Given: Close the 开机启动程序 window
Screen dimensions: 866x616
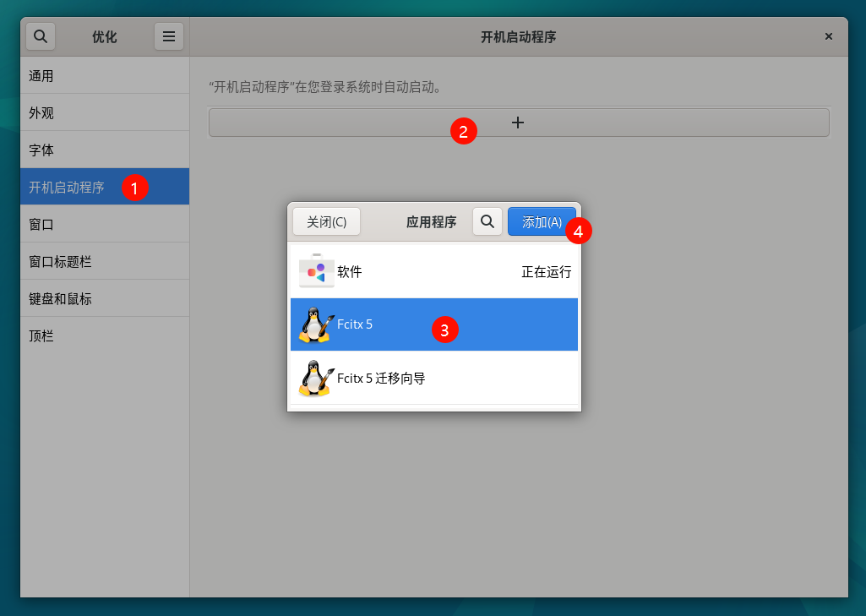Looking at the screenshot, I should (828, 36).
